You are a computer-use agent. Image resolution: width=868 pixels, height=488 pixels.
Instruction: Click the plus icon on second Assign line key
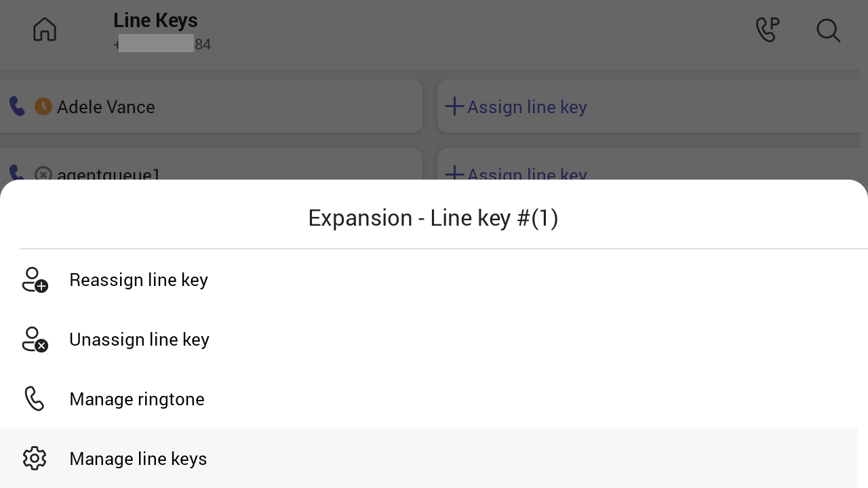pos(454,174)
